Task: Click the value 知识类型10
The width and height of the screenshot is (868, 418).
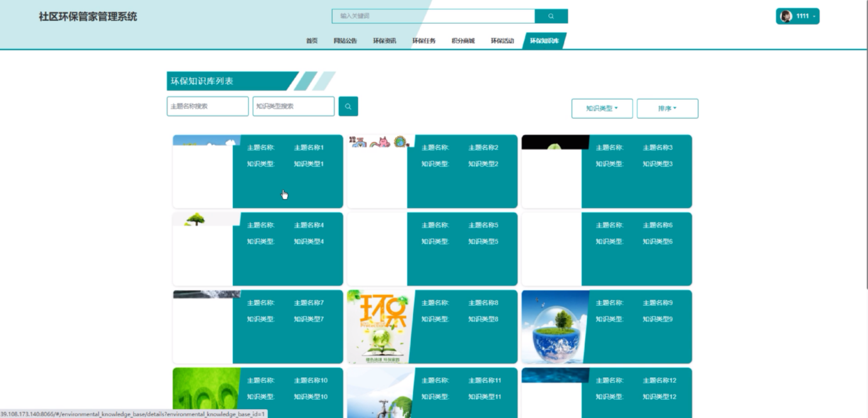Action: 311,397
